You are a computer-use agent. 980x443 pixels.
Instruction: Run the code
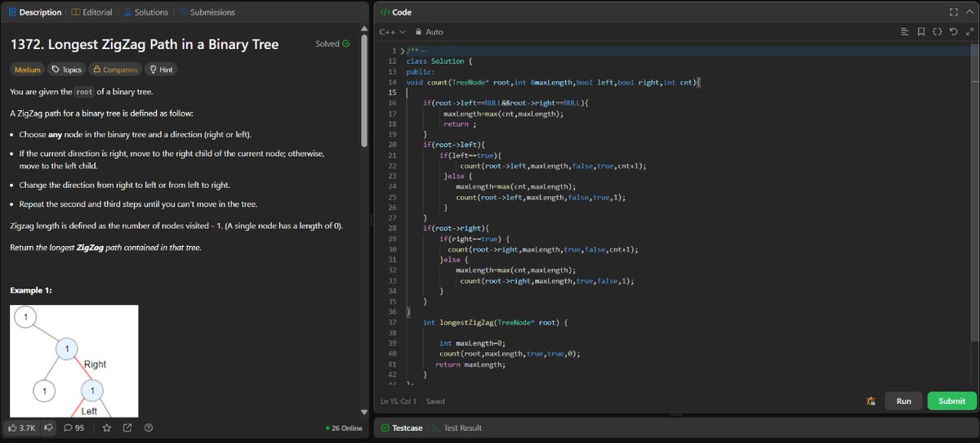point(904,401)
